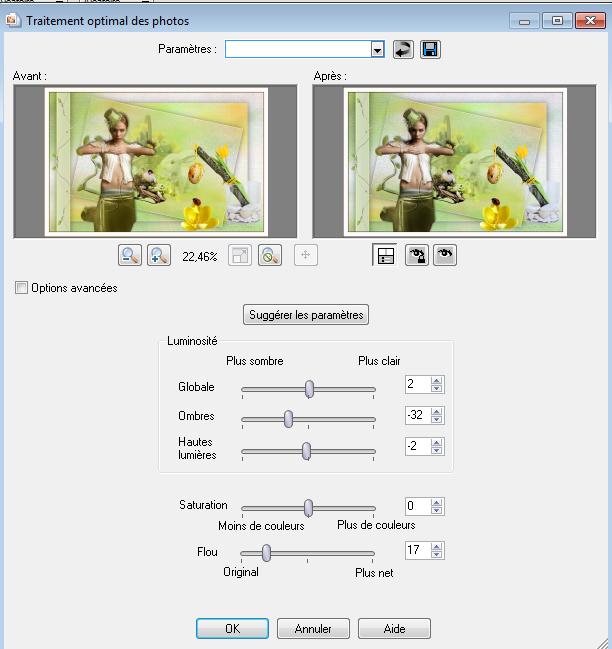Click the Plus net label

click(374, 573)
